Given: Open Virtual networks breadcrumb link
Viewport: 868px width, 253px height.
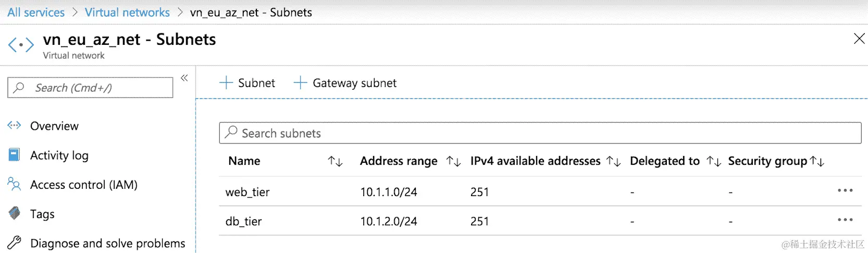Looking at the screenshot, I should pos(127,13).
